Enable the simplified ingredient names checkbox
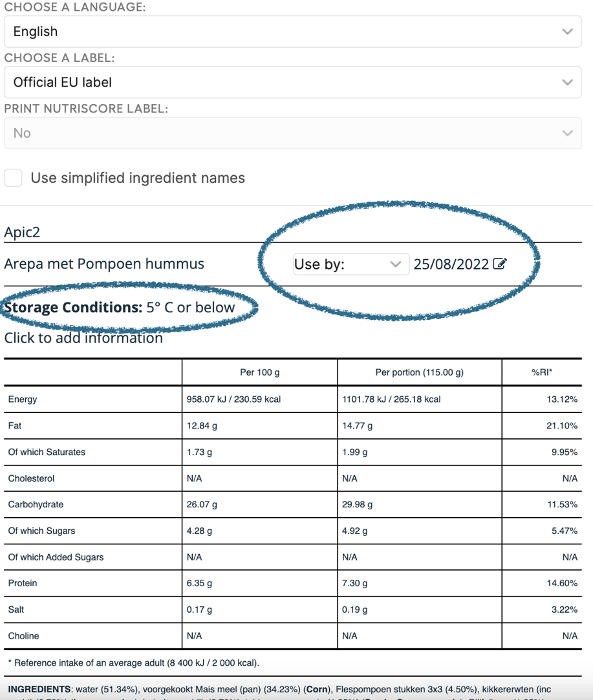 (13, 178)
